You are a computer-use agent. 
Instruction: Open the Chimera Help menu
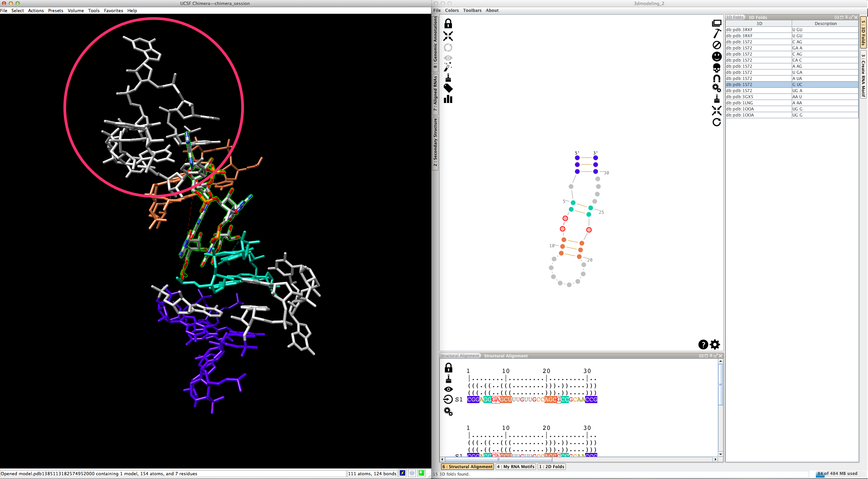(x=132, y=11)
